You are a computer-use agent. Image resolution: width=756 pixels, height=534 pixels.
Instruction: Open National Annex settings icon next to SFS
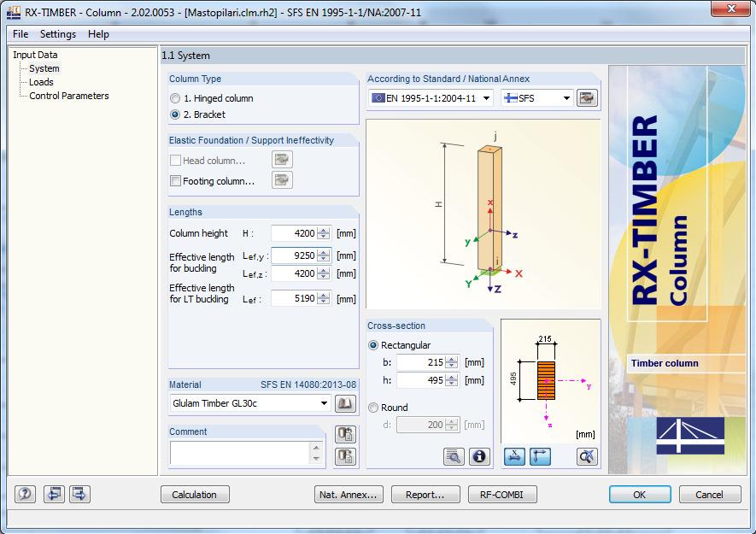(587, 98)
